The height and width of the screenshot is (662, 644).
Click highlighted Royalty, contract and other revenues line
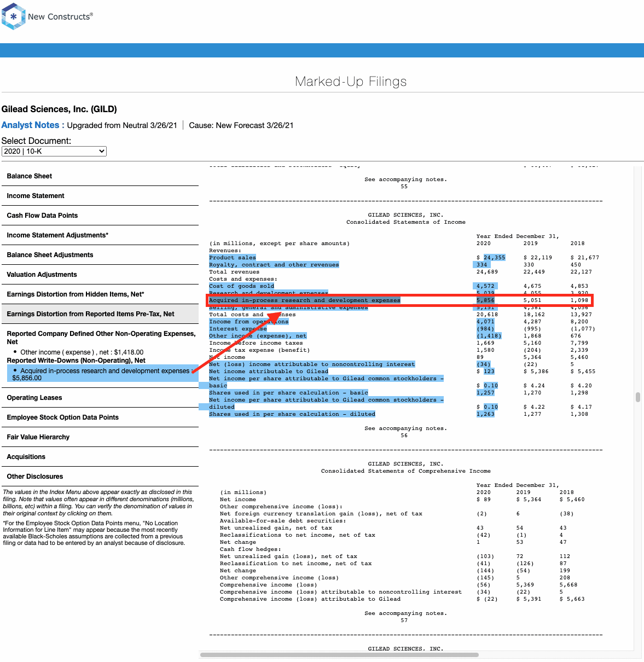274,265
